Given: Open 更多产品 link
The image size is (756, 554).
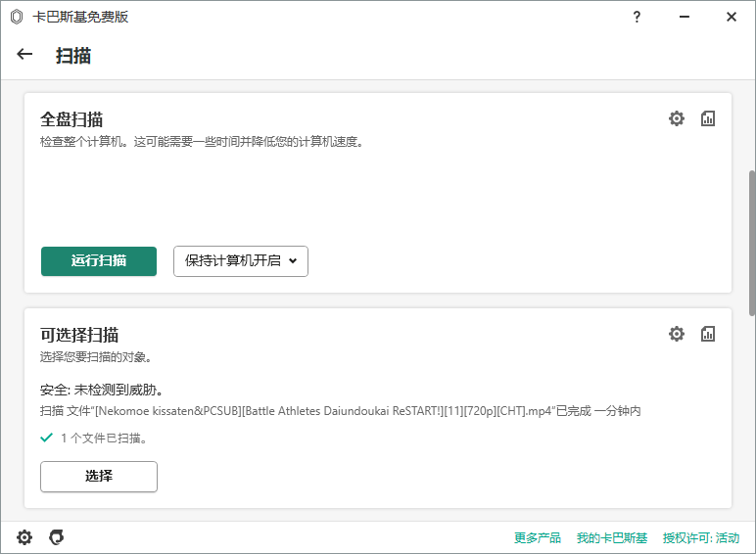Looking at the screenshot, I should pos(537,537).
